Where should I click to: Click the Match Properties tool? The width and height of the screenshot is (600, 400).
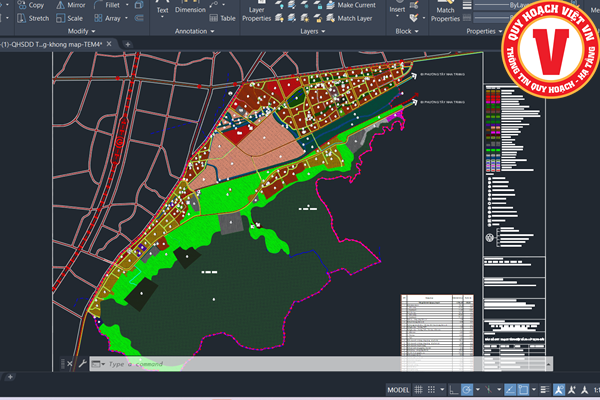click(x=445, y=13)
